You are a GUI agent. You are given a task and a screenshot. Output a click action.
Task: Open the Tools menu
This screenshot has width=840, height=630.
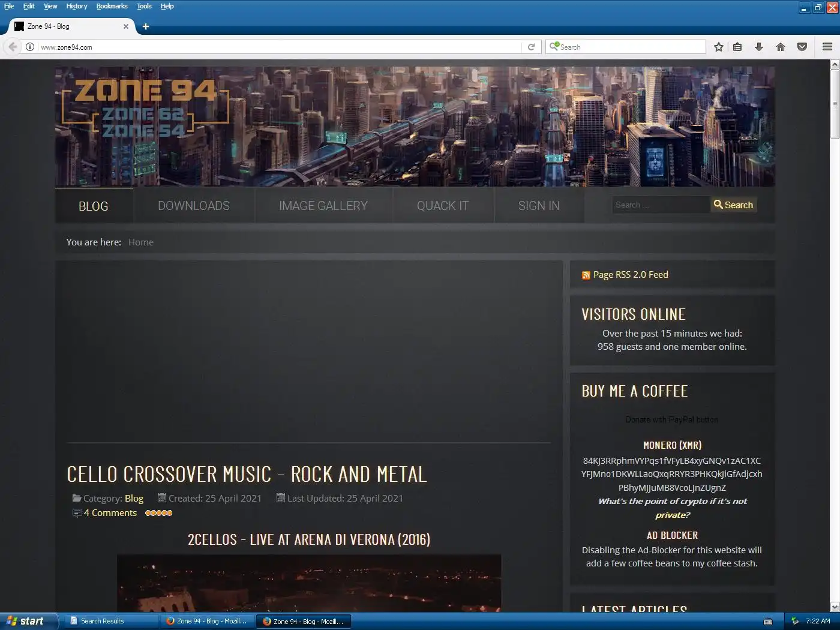(144, 6)
